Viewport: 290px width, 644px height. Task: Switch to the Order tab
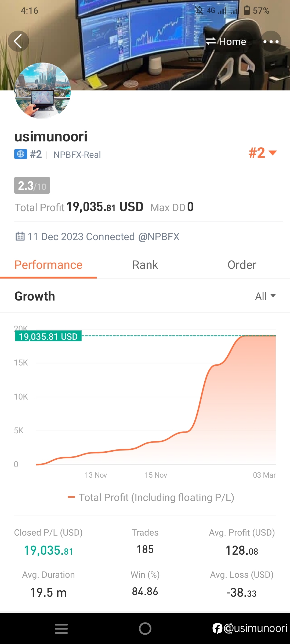242,265
